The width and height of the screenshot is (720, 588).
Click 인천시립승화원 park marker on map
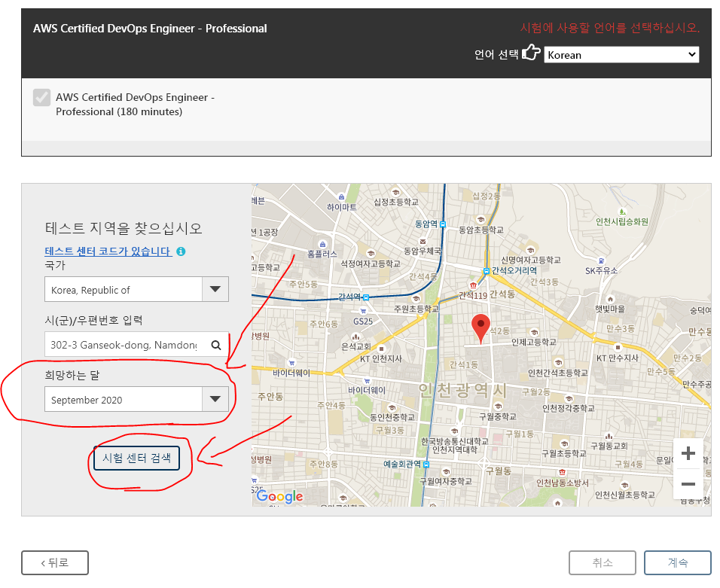click(622, 212)
